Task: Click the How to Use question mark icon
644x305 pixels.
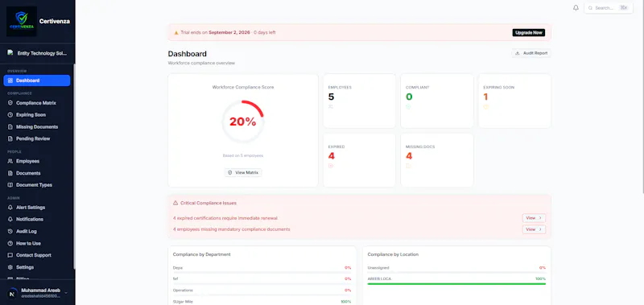Action: click(10, 243)
